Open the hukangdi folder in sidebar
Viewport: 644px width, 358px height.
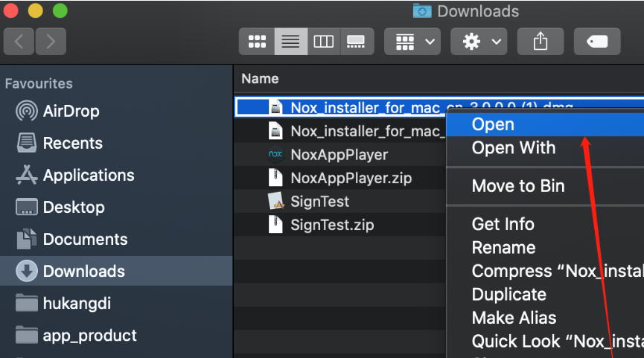click(116, 304)
